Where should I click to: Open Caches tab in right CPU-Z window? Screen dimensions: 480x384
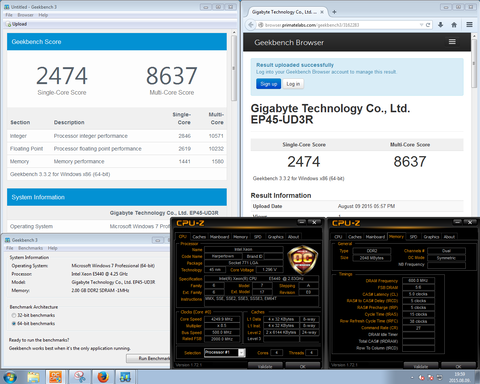click(355, 237)
